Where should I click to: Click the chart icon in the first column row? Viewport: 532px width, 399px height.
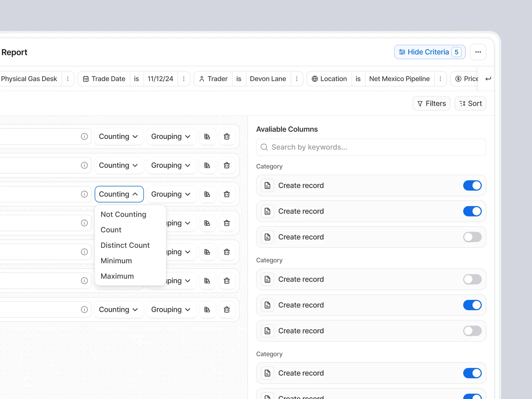tap(207, 136)
